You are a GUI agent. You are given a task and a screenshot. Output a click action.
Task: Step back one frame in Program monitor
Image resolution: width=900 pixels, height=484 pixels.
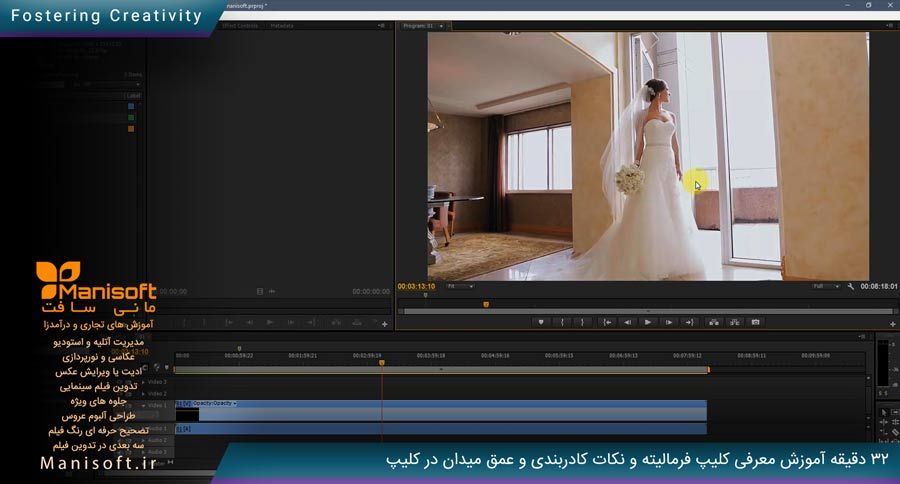[627, 323]
